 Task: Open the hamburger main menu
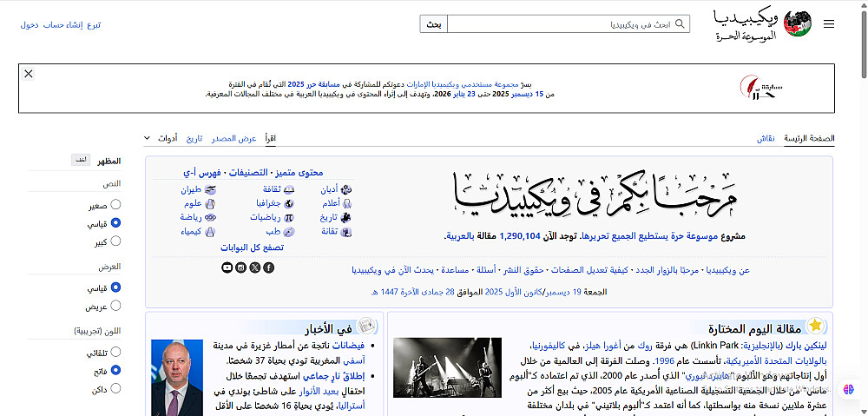829,23
